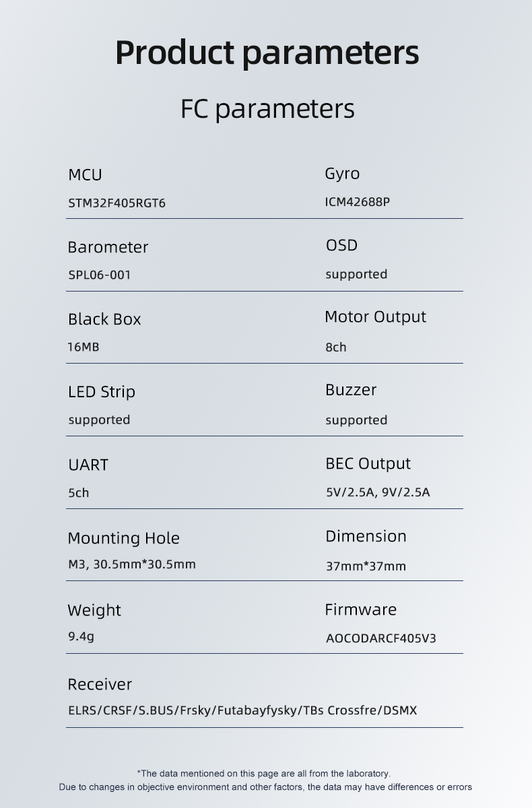Click the OSD label

coord(341,245)
